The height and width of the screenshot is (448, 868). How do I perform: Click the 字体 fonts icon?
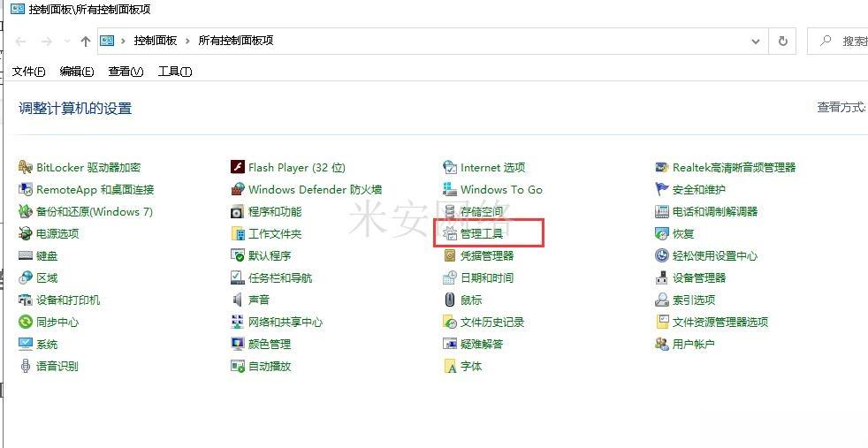click(450, 366)
